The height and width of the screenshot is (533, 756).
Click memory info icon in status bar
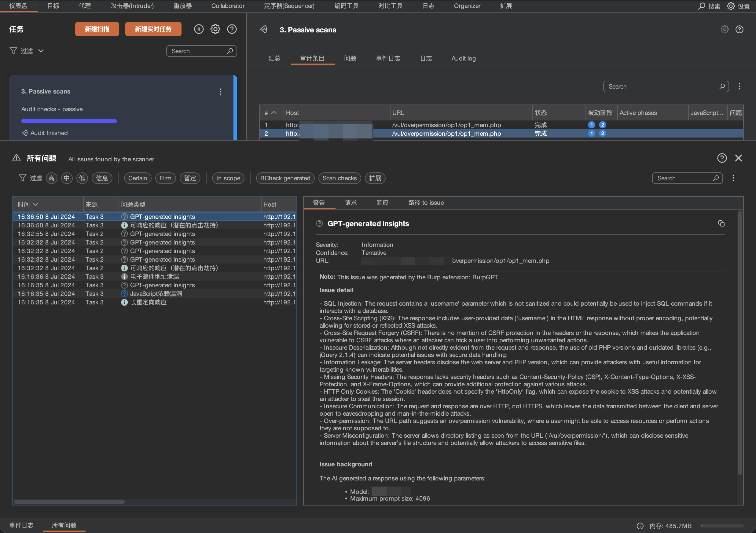640,526
